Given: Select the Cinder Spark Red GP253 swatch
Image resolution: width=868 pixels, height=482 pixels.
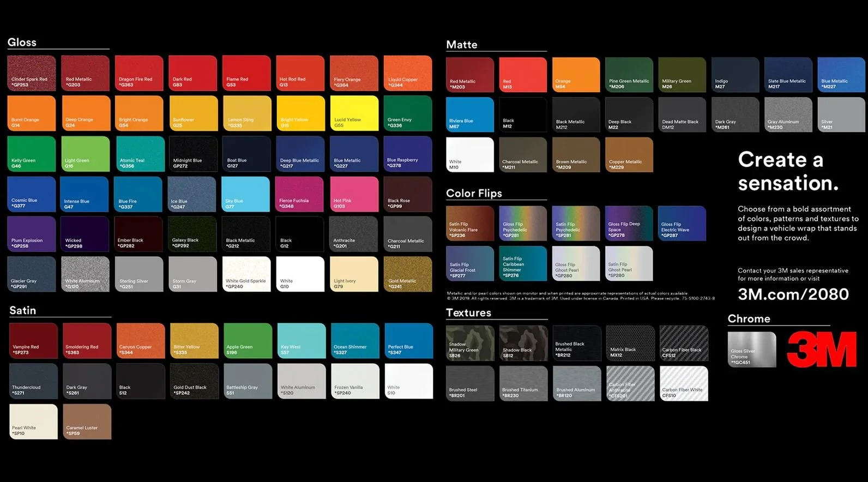Looking at the screenshot, I should point(32,73).
